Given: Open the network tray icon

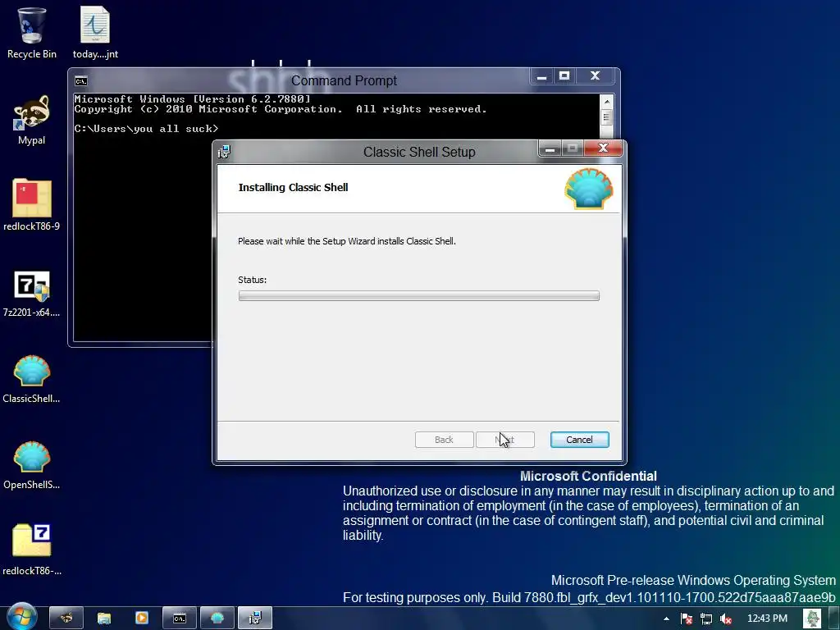Looking at the screenshot, I should [x=706, y=619].
